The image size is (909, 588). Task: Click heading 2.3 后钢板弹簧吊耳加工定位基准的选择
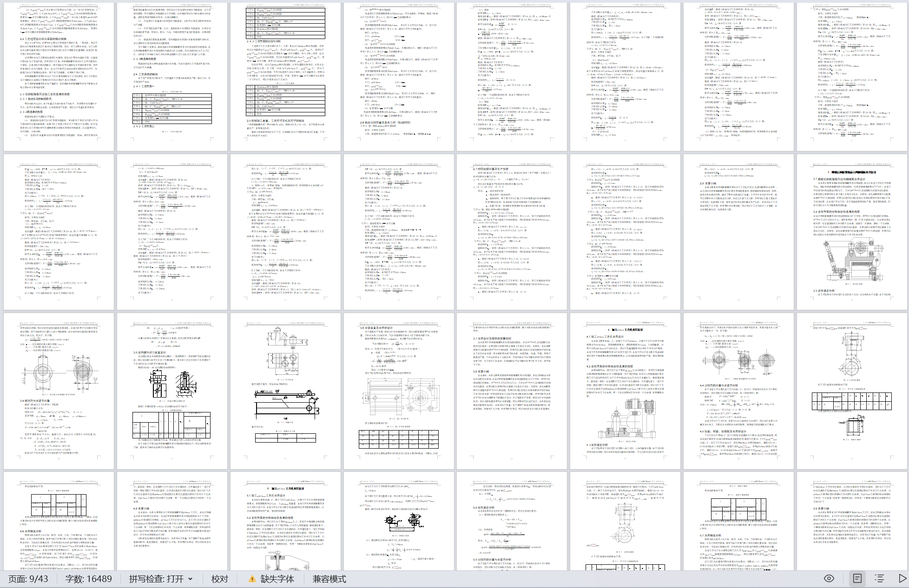(x=45, y=94)
